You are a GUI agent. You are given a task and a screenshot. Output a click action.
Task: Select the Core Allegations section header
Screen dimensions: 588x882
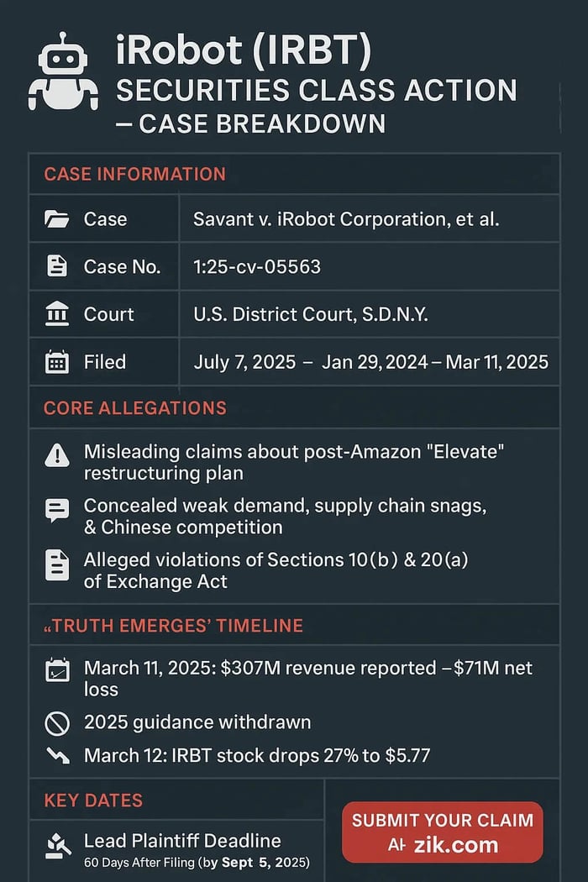(134, 408)
